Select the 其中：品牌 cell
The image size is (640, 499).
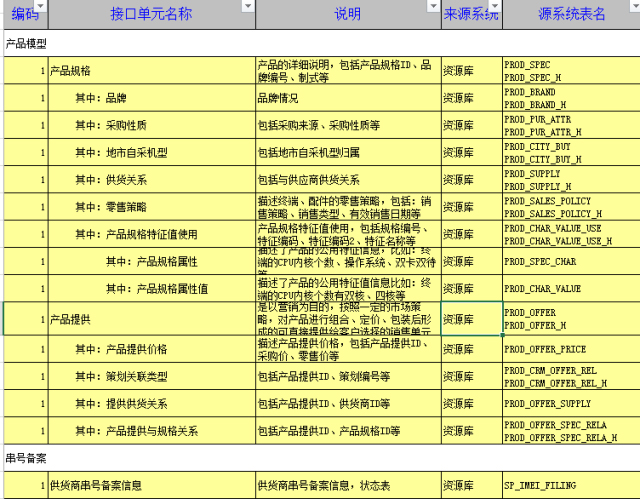coord(152,98)
